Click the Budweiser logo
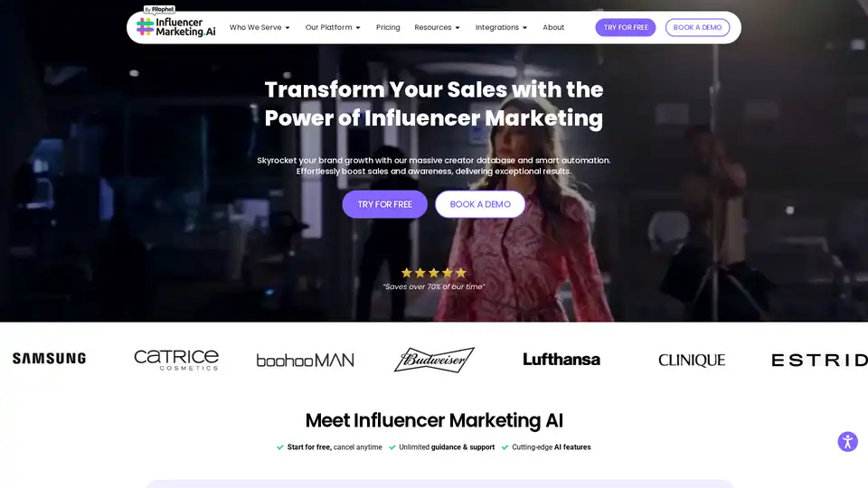 [x=434, y=360]
